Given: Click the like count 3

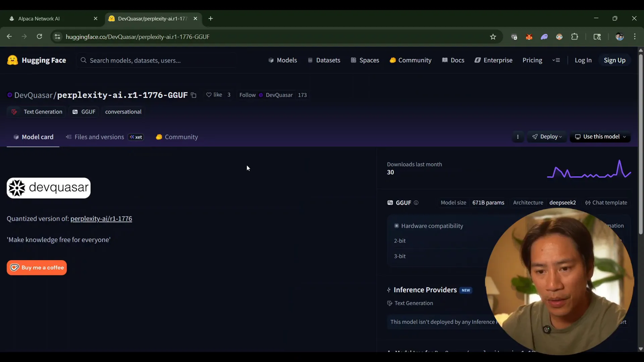Looking at the screenshot, I should tap(229, 95).
